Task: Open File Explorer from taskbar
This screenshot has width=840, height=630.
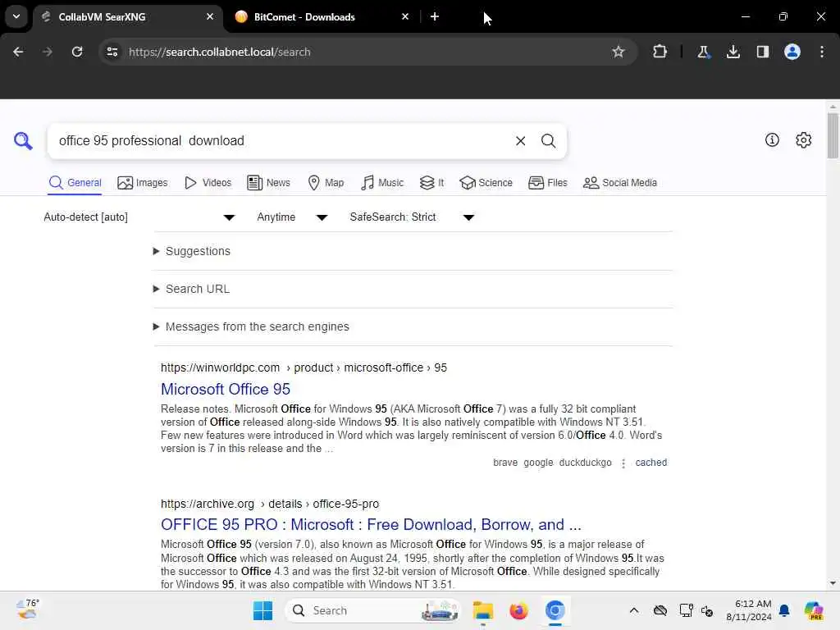Action: click(482, 610)
